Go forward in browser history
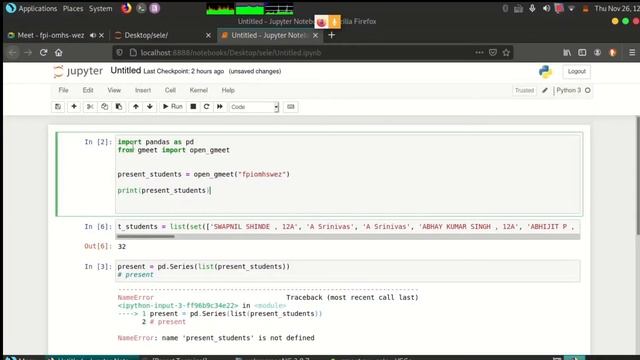The width and height of the screenshot is (640, 360). (x=28, y=53)
